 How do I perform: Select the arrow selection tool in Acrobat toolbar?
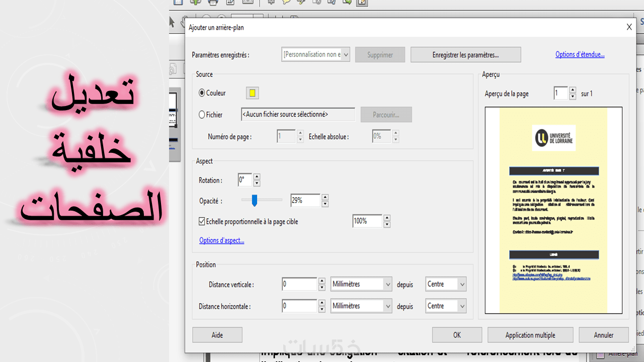(172, 21)
